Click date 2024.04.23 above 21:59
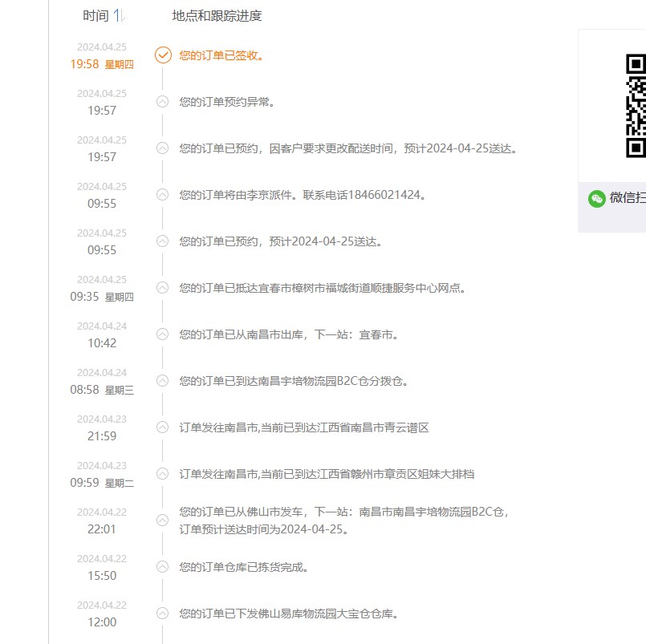 (102, 419)
